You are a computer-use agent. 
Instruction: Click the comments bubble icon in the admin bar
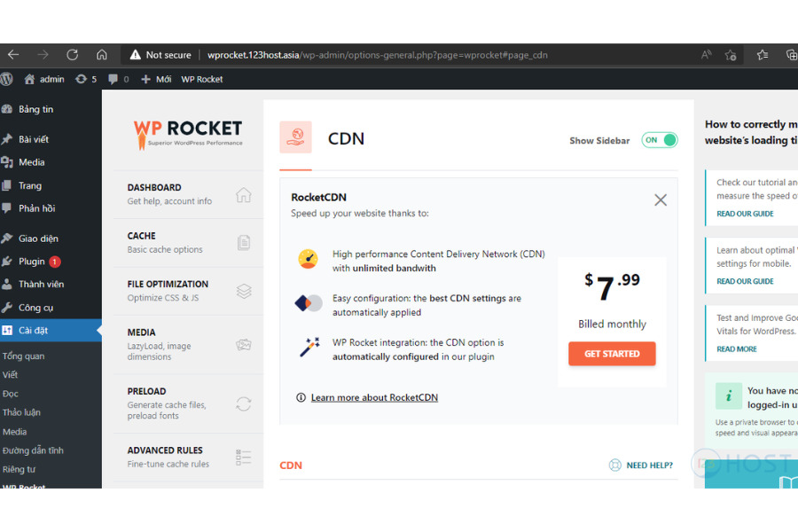tap(114, 79)
